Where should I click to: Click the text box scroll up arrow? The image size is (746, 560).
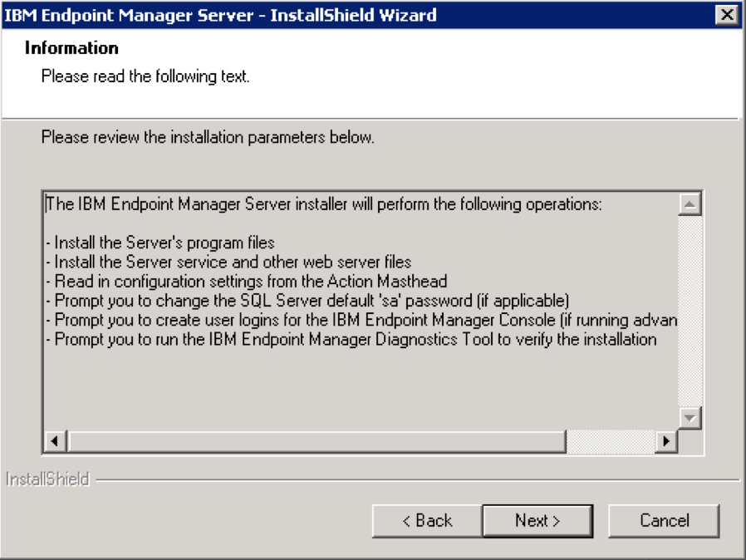(690, 204)
